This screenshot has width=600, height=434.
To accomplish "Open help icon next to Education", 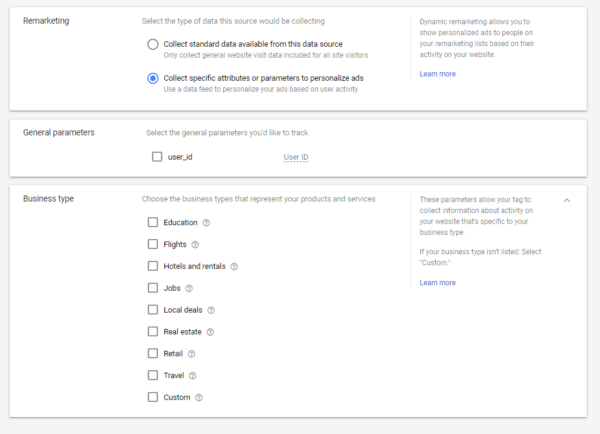I will point(206,223).
